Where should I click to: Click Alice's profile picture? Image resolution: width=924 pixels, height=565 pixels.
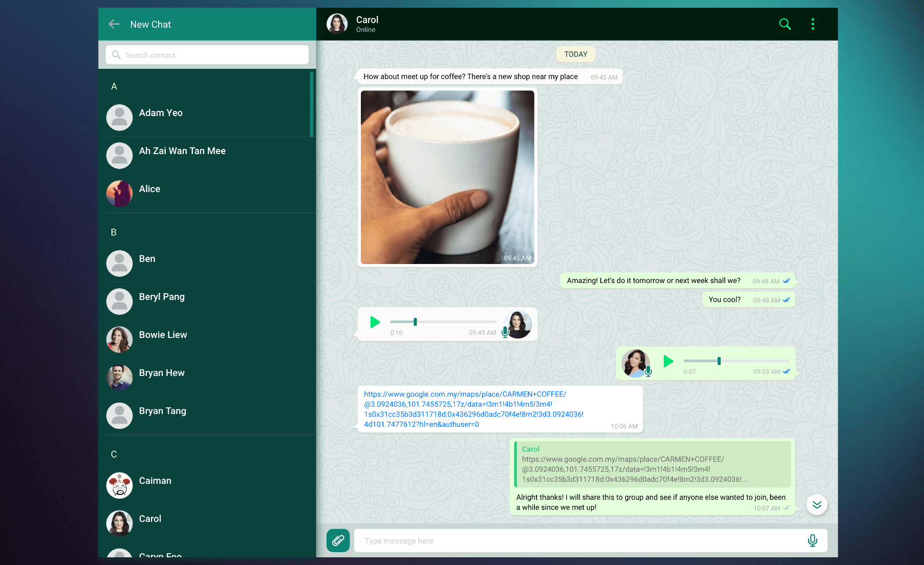120,194
